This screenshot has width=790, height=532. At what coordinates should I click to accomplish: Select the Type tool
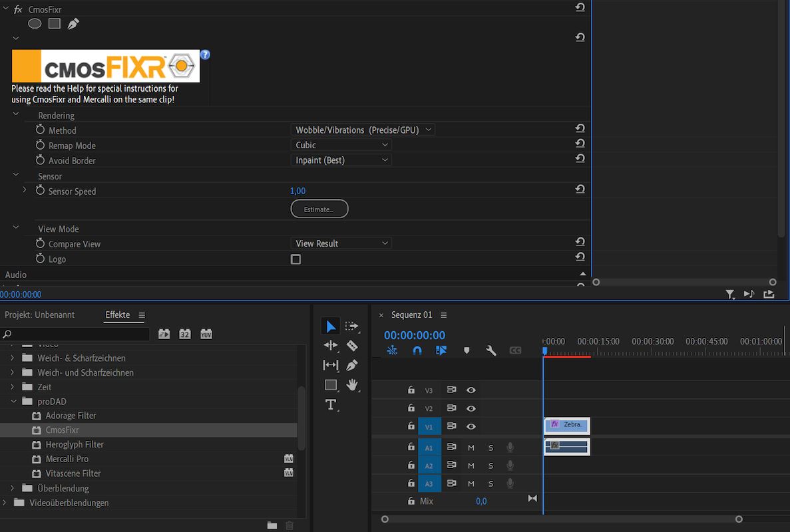click(331, 405)
